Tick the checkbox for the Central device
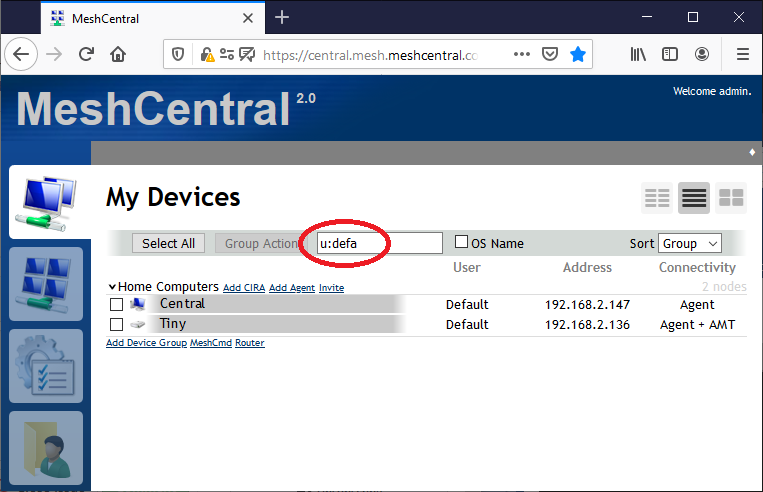 pos(116,305)
